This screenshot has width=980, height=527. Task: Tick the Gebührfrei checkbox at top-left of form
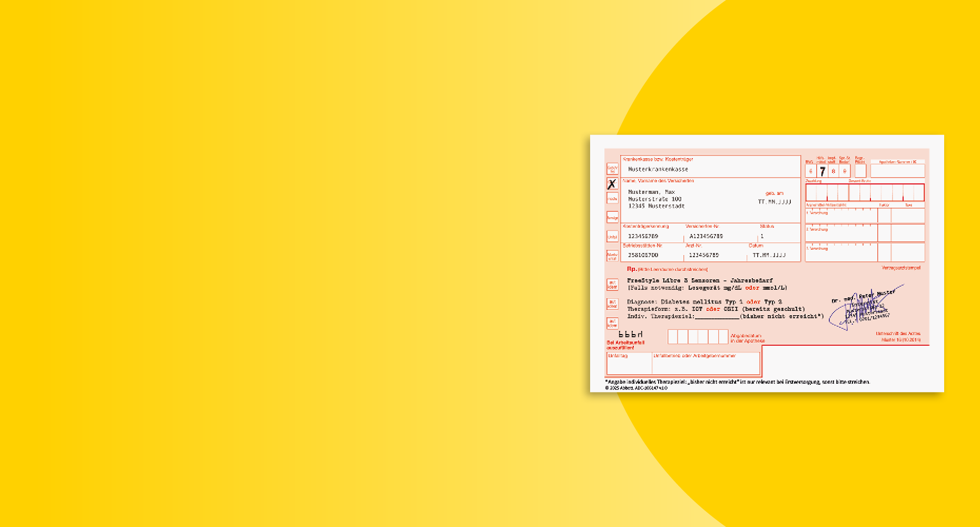(612, 169)
